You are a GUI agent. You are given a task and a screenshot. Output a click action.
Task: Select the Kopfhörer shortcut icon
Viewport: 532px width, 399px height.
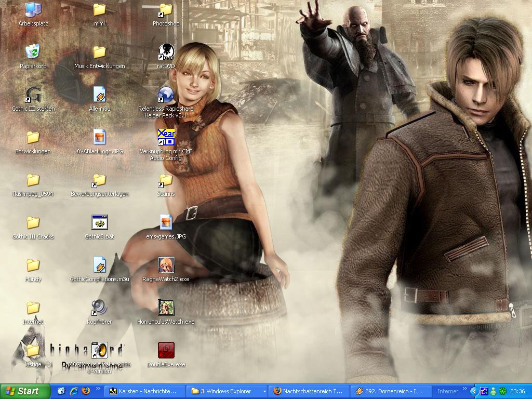click(x=99, y=308)
